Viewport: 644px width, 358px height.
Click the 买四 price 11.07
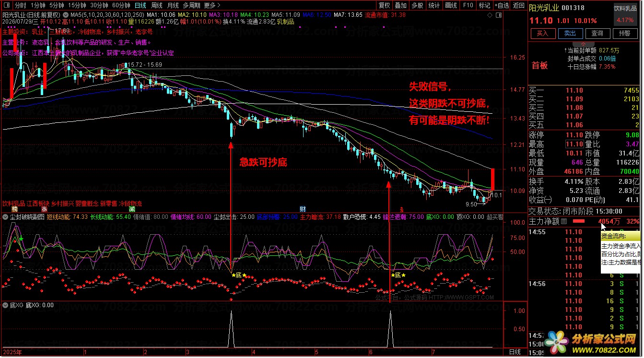574,116
